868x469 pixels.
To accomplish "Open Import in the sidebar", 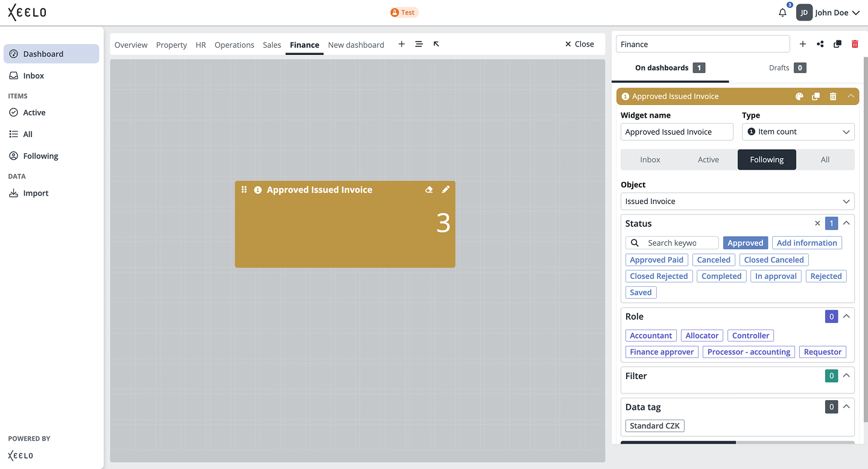I will pyautogui.click(x=36, y=193).
